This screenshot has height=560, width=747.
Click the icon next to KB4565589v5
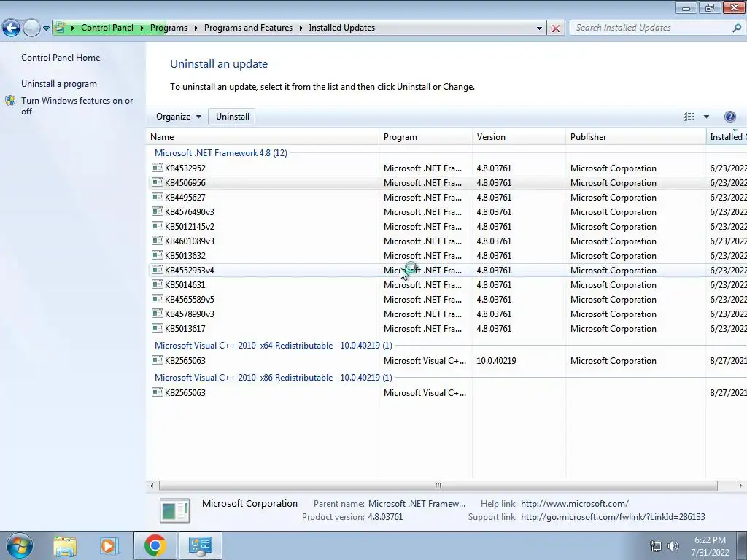[158, 299]
